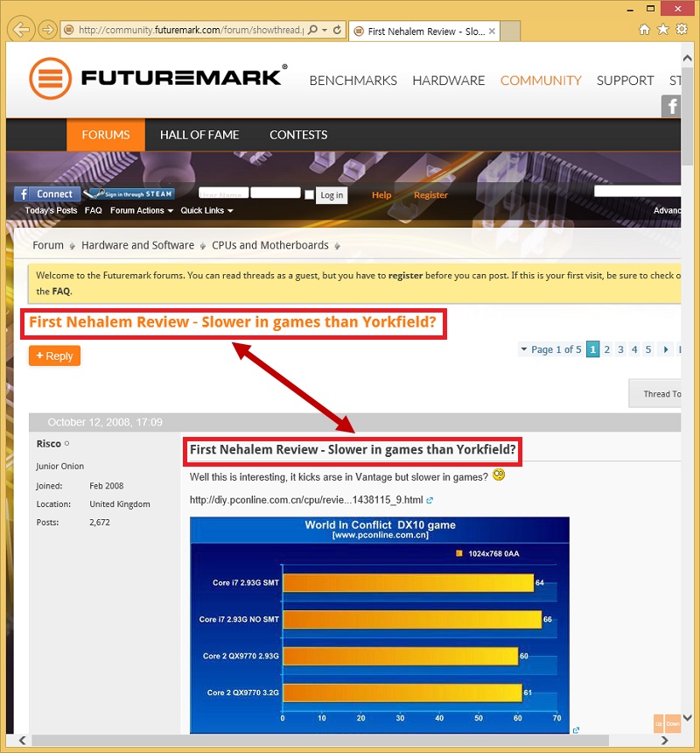Image resolution: width=700 pixels, height=753 pixels.
Task: Go to page 2 of thread
Action: click(607, 349)
